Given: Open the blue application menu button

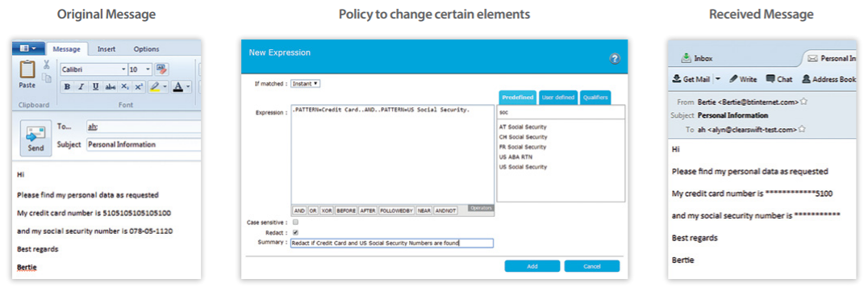Looking at the screenshot, I should (x=27, y=48).
